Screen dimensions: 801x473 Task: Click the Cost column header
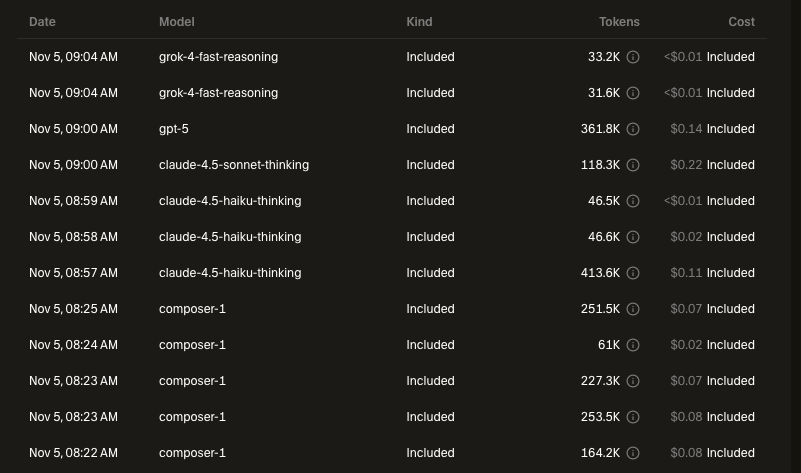pyautogui.click(x=741, y=21)
